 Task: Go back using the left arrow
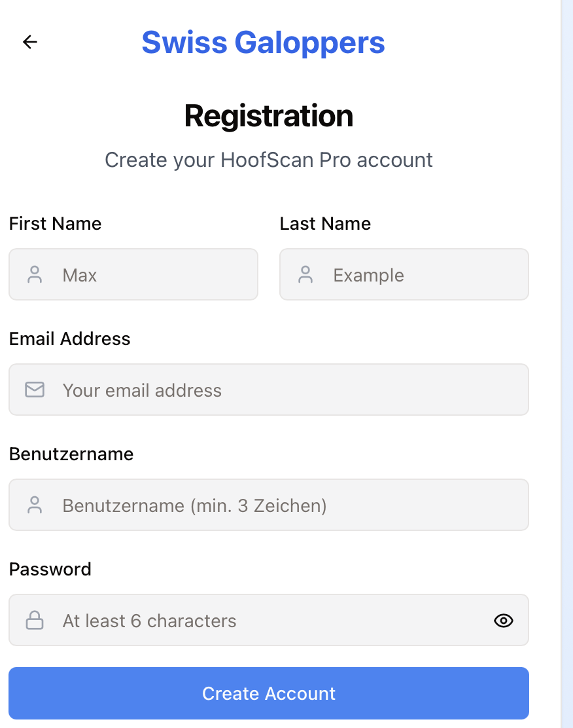coord(30,42)
